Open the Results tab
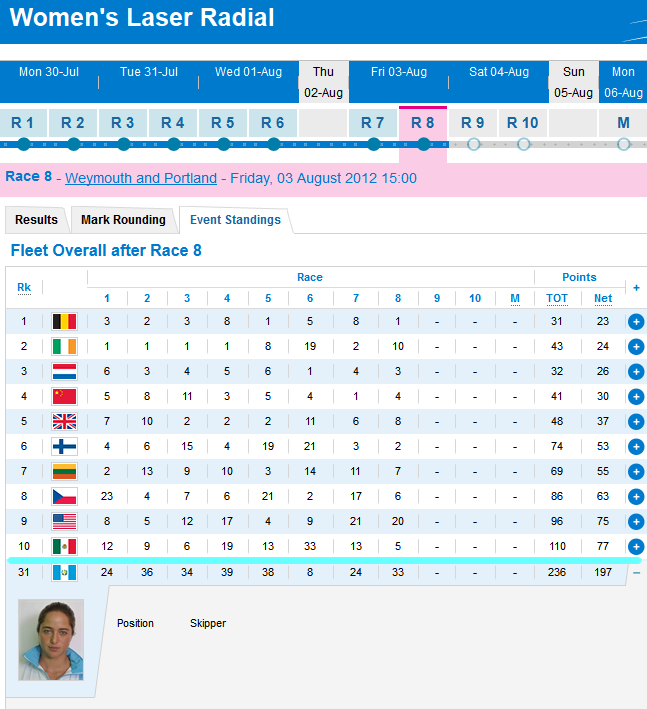The height and width of the screenshot is (709, 647). tap(36, 220)
